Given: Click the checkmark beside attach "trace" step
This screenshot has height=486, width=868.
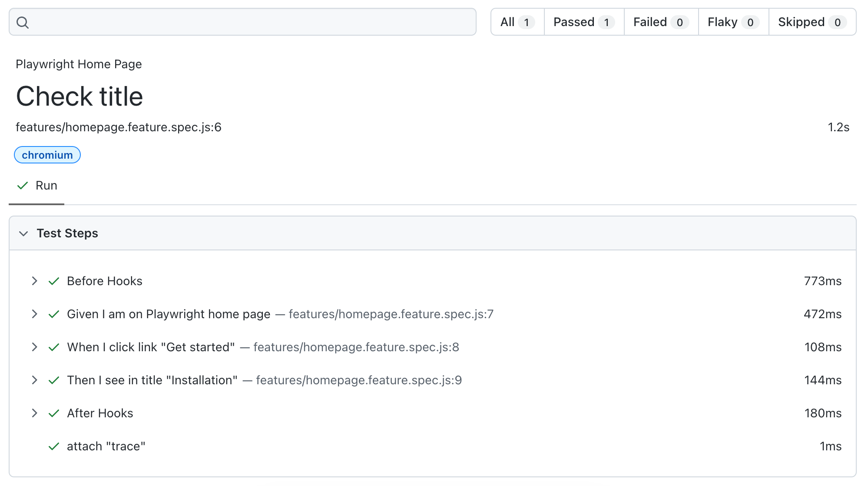Looking at the screenshot, I should click(54, 446).
